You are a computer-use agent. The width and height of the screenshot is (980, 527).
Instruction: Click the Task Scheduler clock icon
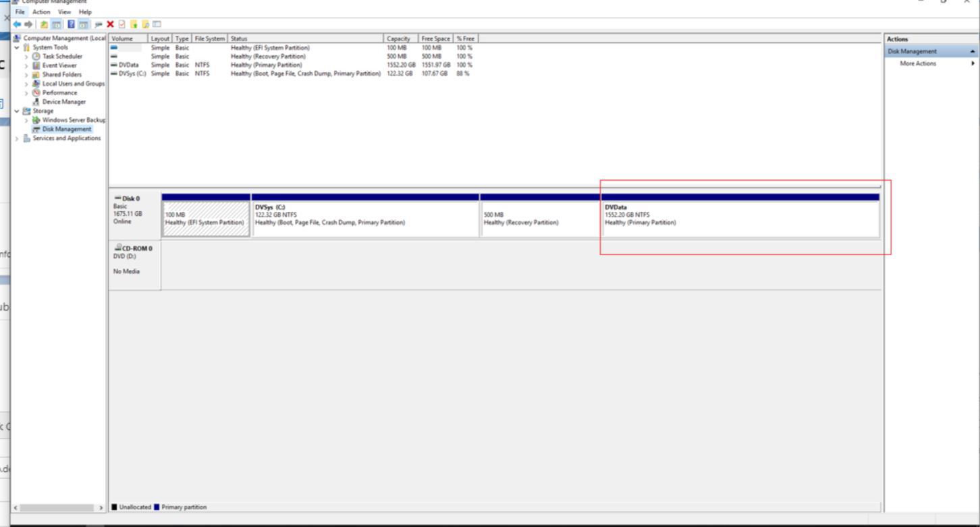click(x=36, y=57)
